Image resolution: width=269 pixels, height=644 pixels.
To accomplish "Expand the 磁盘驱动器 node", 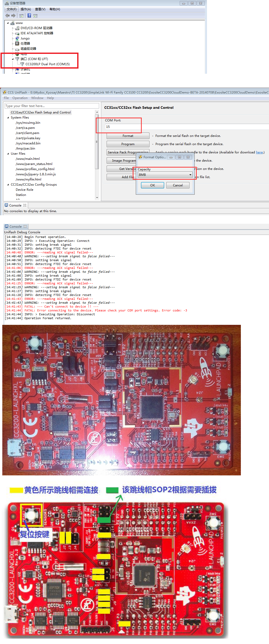I will pyautogui.click(x=13, y=49).
